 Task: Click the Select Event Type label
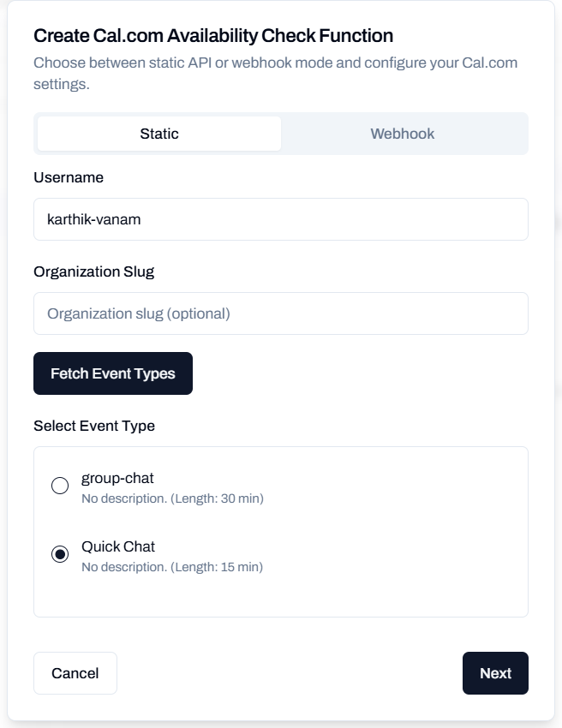(x=94, y=426)
